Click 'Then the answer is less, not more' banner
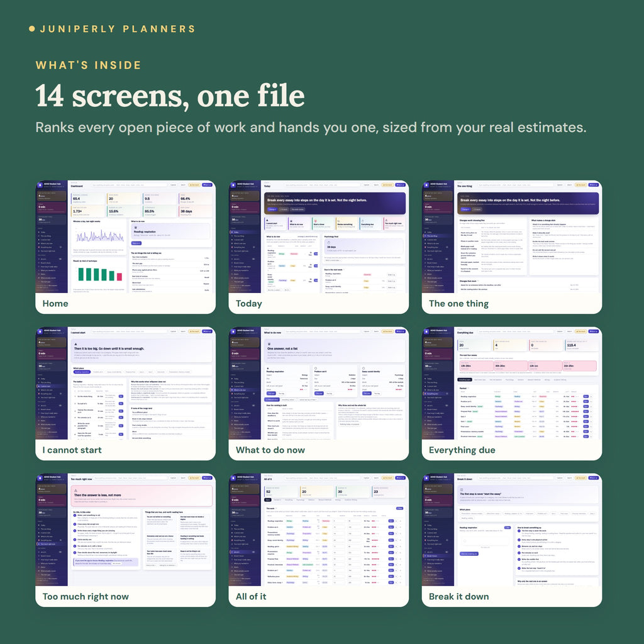644x644 pixels. coord(142,496)
